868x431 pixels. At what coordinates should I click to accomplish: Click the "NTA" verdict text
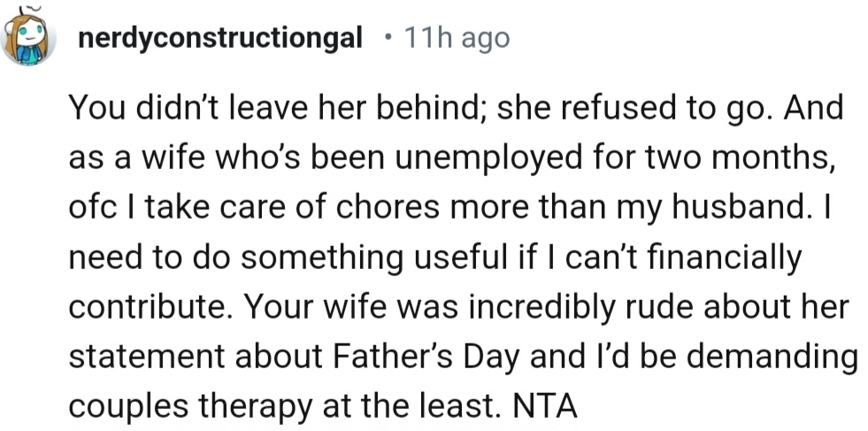click(x=546, y=405)
